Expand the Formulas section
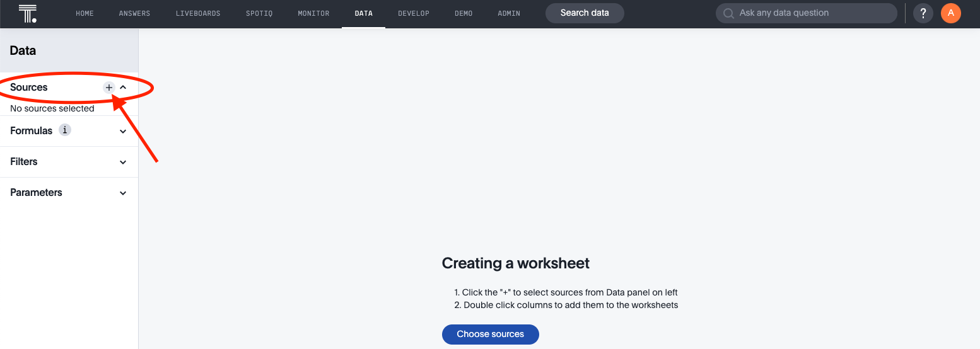Image resolution: width=980 pixels, height=349 pixels. click(123, 131)
